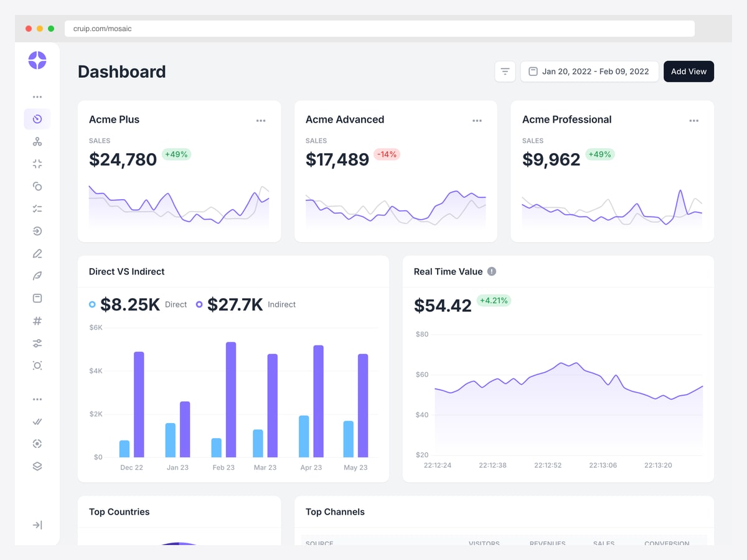Open the stacked layers icon in sidebar
Viewport: 747px width, 560px height.
coord(37,466)
